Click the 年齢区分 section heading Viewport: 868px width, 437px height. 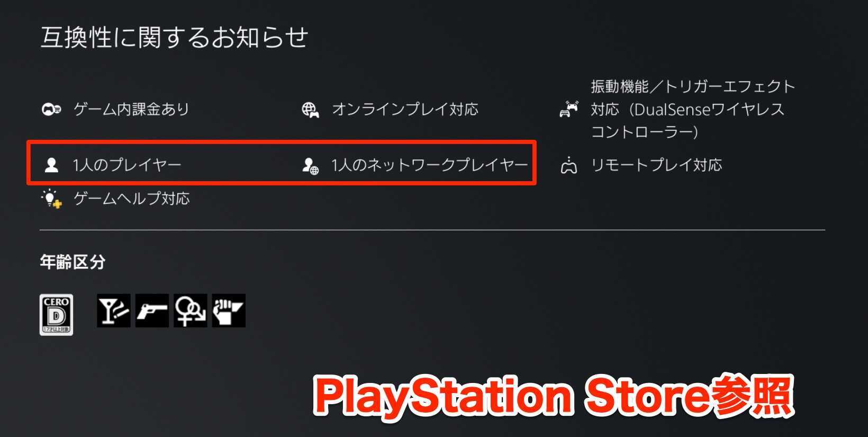click(x=73, y=262)
